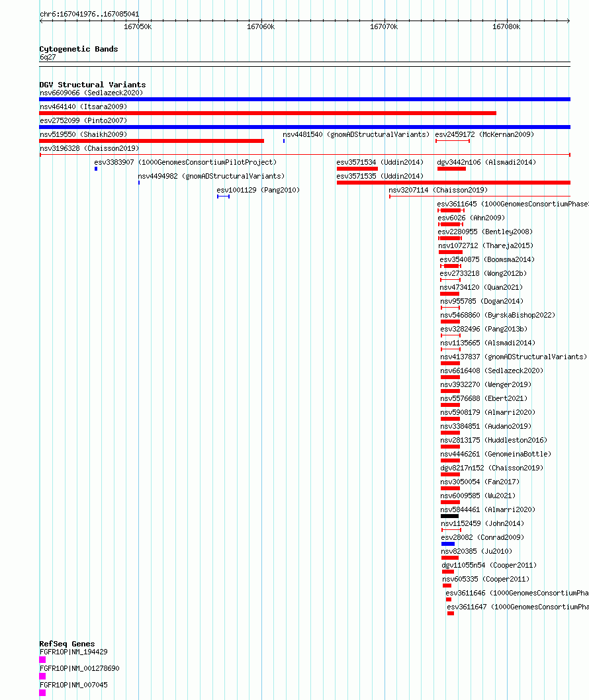Select esv6026 (Ahn2009) label
This screenshot has height=700, width=589.
coord(471,218)
